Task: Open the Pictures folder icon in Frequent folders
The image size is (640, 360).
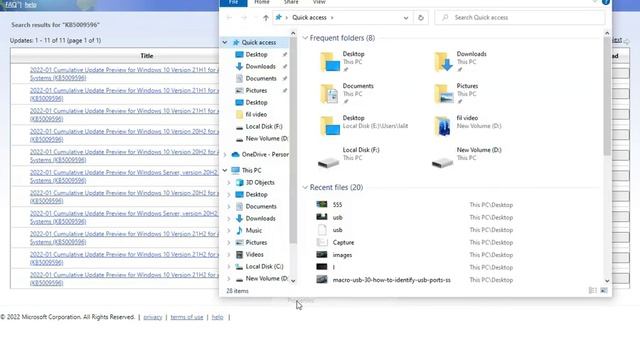Action: coord(444,94)
